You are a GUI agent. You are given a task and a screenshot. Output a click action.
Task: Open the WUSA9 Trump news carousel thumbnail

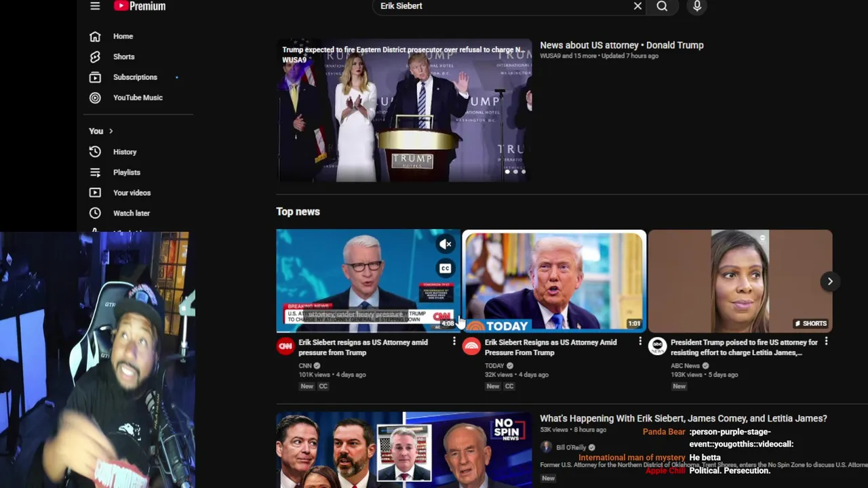point(404,110)
